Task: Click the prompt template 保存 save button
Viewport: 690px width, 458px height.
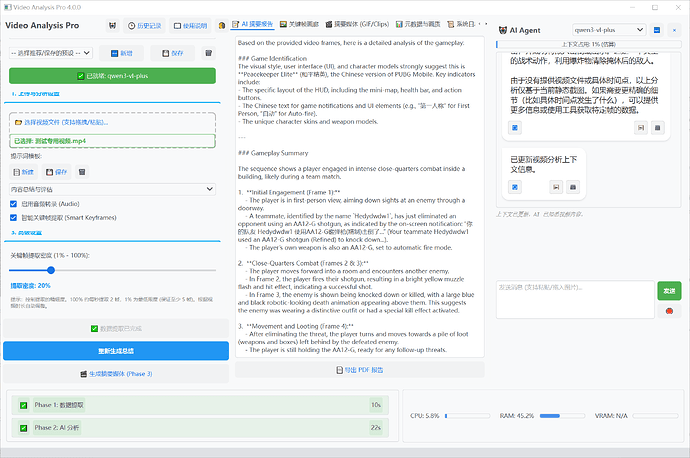Action: (57, 172)
